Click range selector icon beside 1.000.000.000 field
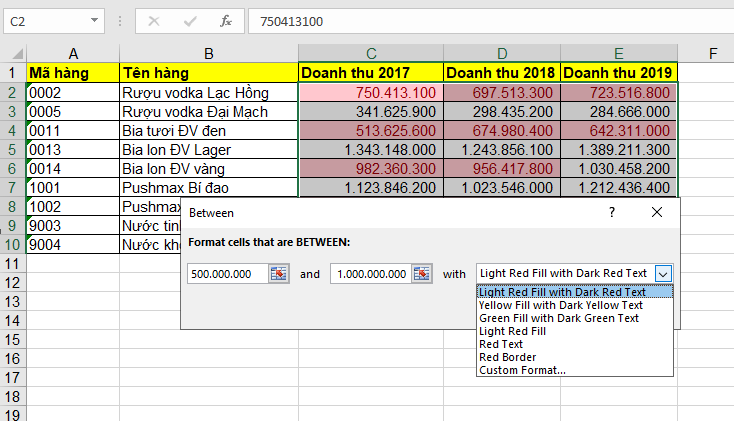734x421 pixels. (x=422, y=273)
